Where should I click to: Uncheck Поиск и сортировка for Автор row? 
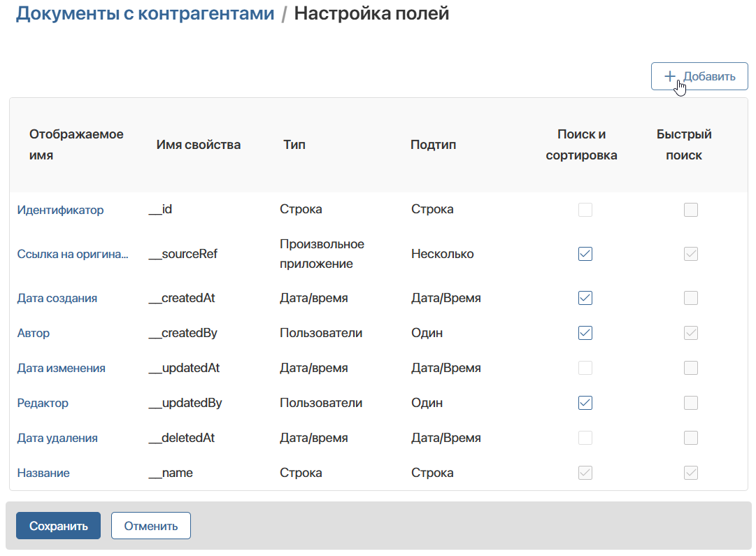585,333
